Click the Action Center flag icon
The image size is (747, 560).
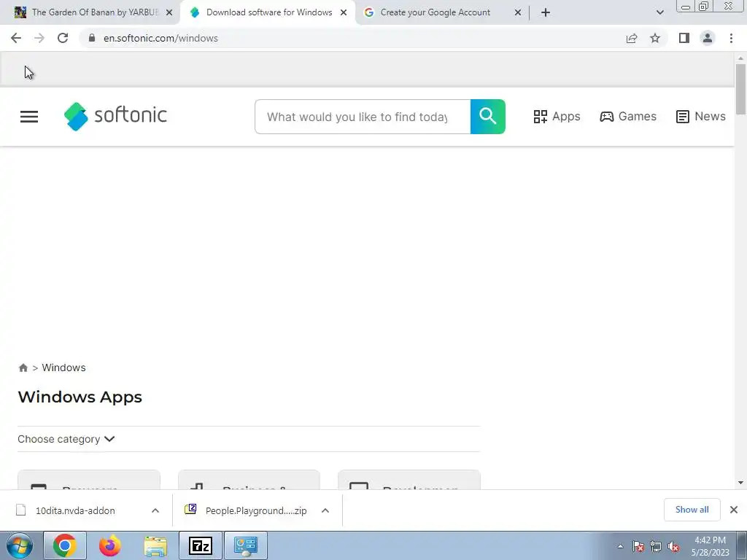(638, 546)
